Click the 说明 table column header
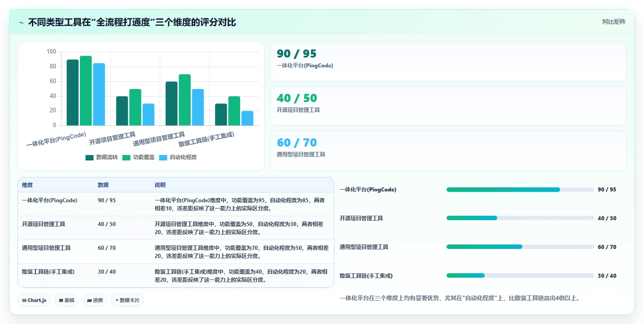644x324 pixels. click(x=160, y=185)
